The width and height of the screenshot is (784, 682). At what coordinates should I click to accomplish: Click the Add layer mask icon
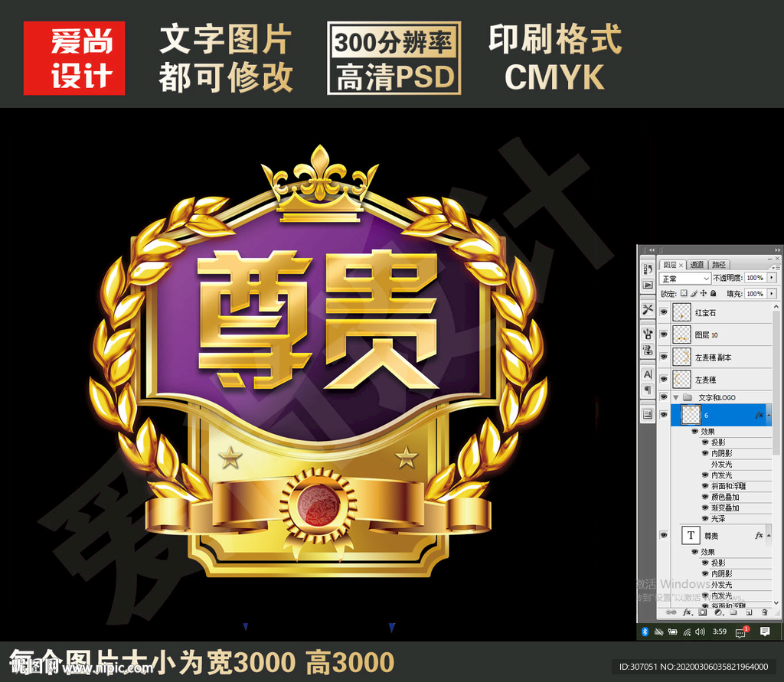coord(703,612)
